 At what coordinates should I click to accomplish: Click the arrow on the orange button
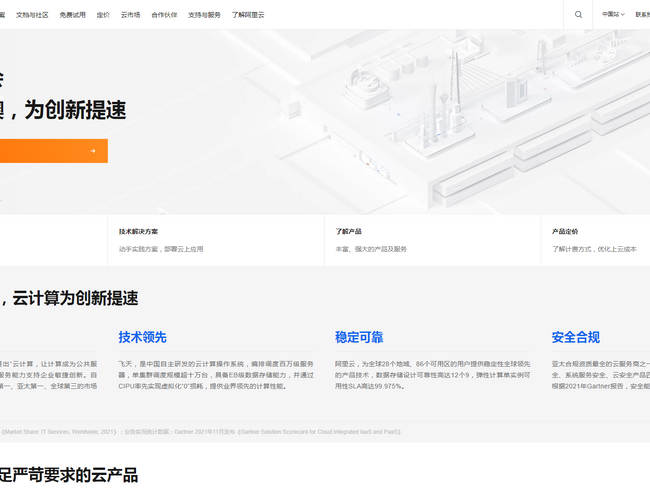click(x=93, y=151)
